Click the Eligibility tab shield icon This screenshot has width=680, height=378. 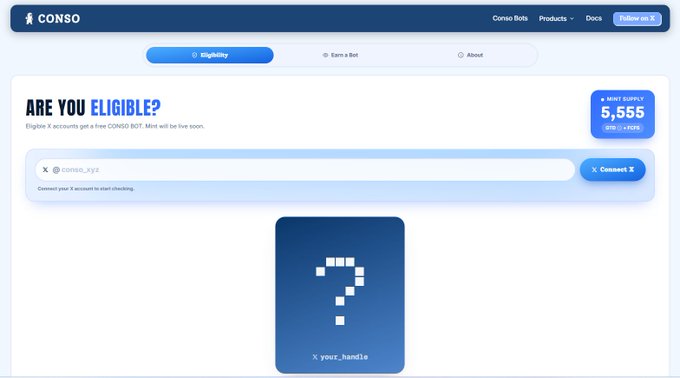(x=194, y=55)
